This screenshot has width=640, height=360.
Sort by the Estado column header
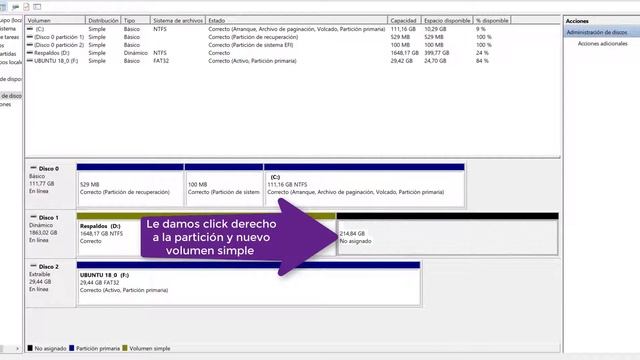296,20
